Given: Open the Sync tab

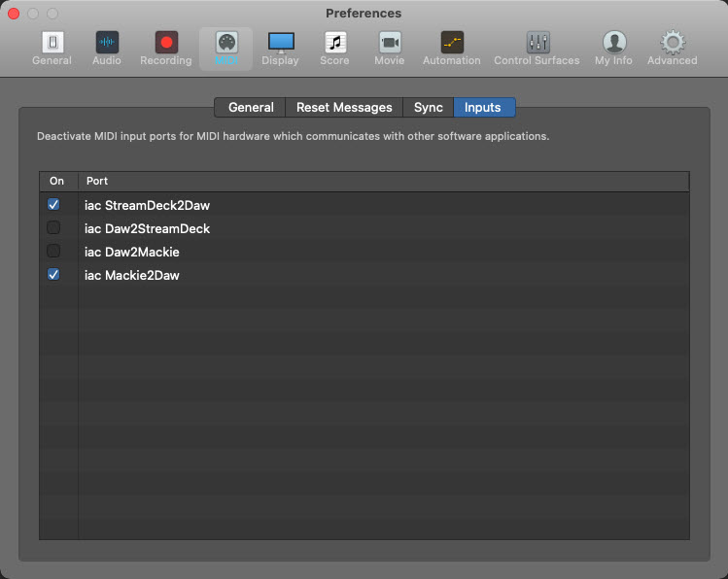Looking at the screenshot, I should click(428, 108).
